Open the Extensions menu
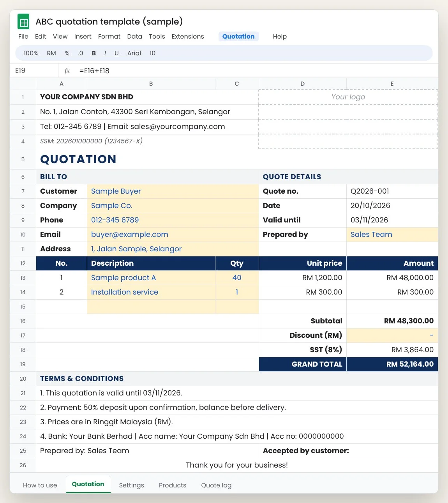 tap(188, 36)
